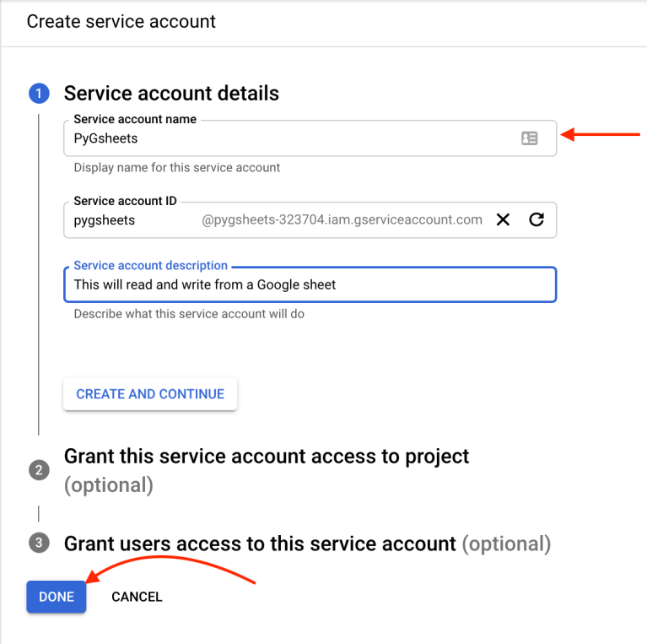Collapse the "Service account details" step heading
647x644 pixels.
(x=171, y=94)
